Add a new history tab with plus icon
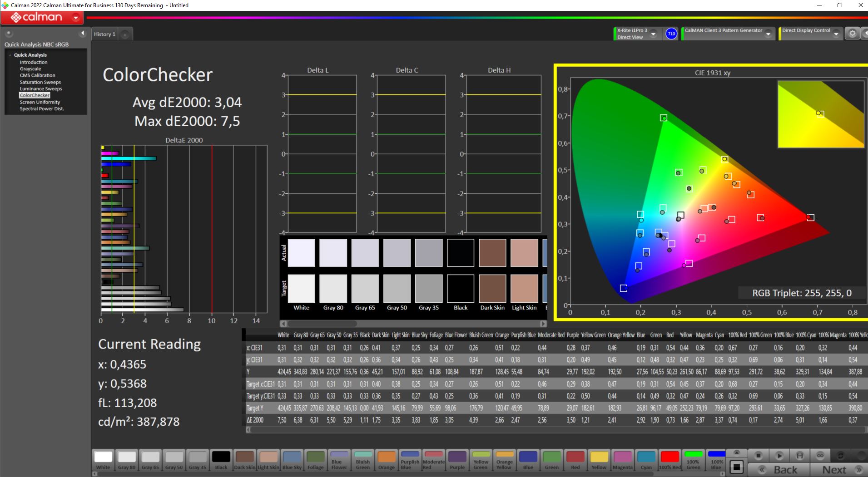 tap(125, 34)
